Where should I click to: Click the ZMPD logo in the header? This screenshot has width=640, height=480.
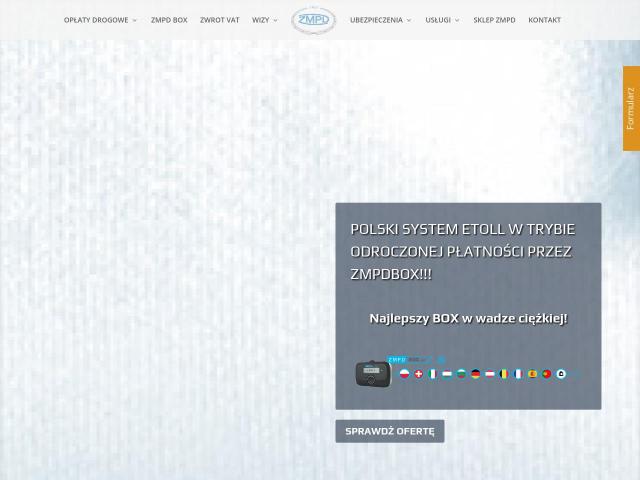[313, 20]
